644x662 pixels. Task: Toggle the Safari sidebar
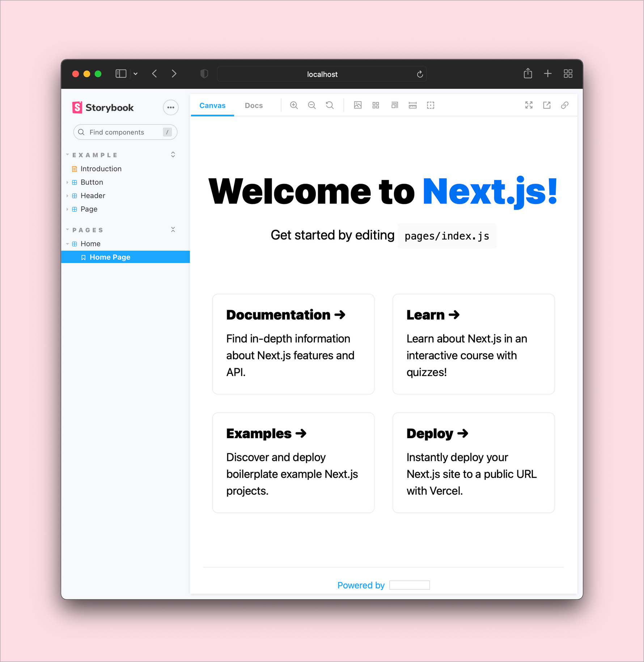(x=121, y=74)
